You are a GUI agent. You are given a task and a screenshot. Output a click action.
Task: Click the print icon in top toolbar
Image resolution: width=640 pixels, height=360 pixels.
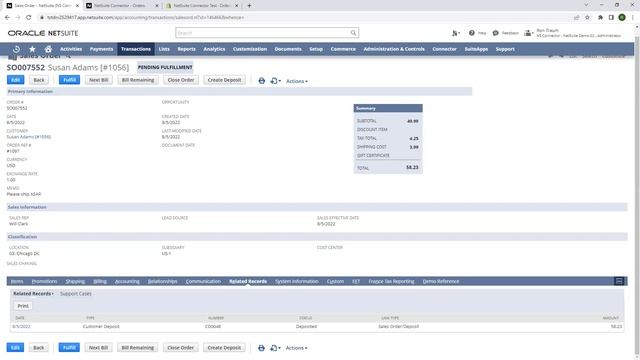(262, 81)
